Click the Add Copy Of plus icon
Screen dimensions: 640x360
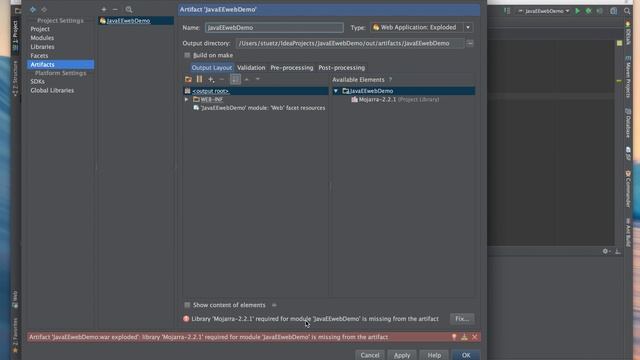[x=211, y=79]
